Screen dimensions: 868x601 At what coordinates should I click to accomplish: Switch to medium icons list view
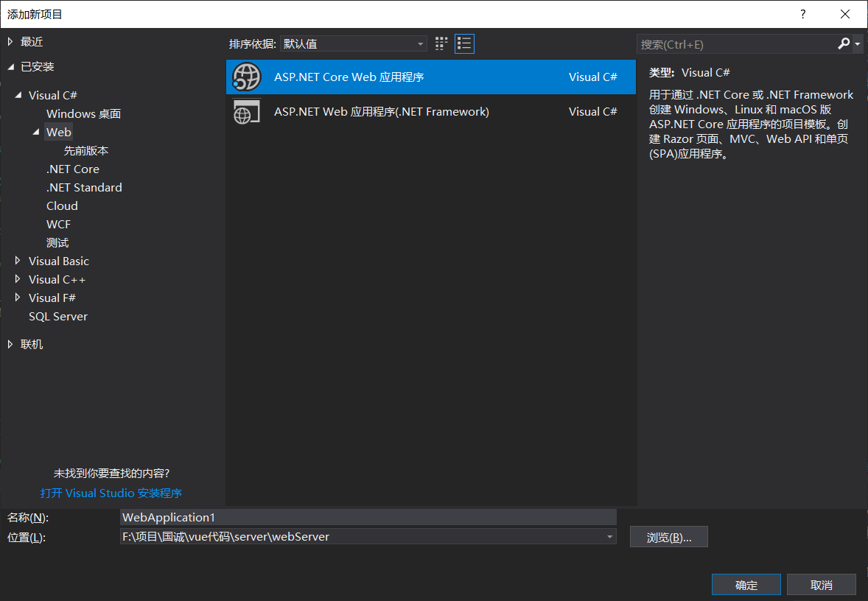464,43
